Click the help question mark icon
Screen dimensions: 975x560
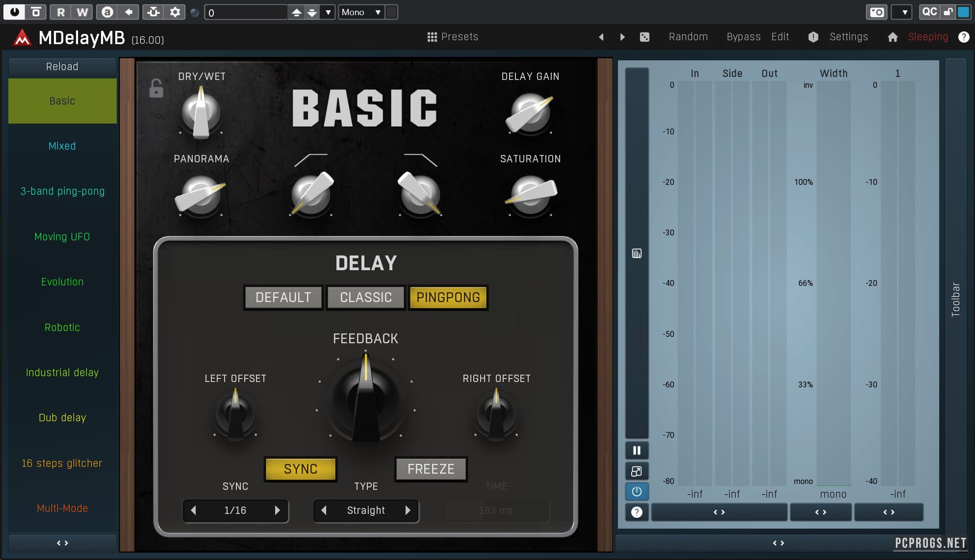[964, 37]
